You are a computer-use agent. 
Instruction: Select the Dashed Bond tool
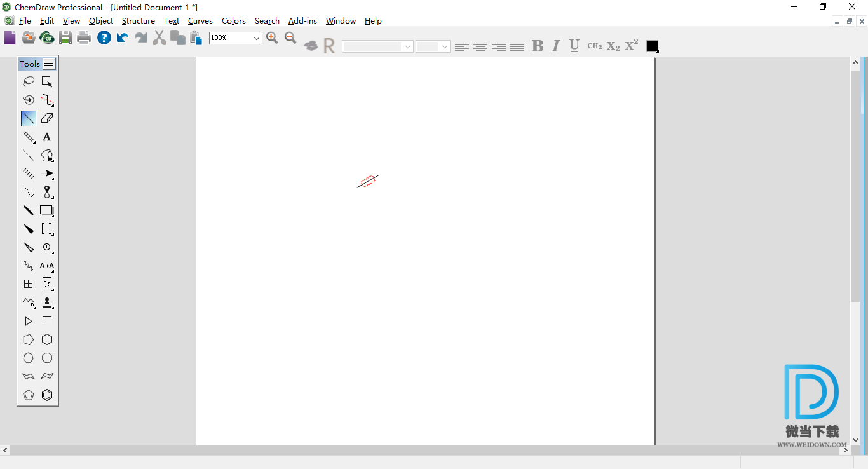pyautogui.click(x=29, y=155)
